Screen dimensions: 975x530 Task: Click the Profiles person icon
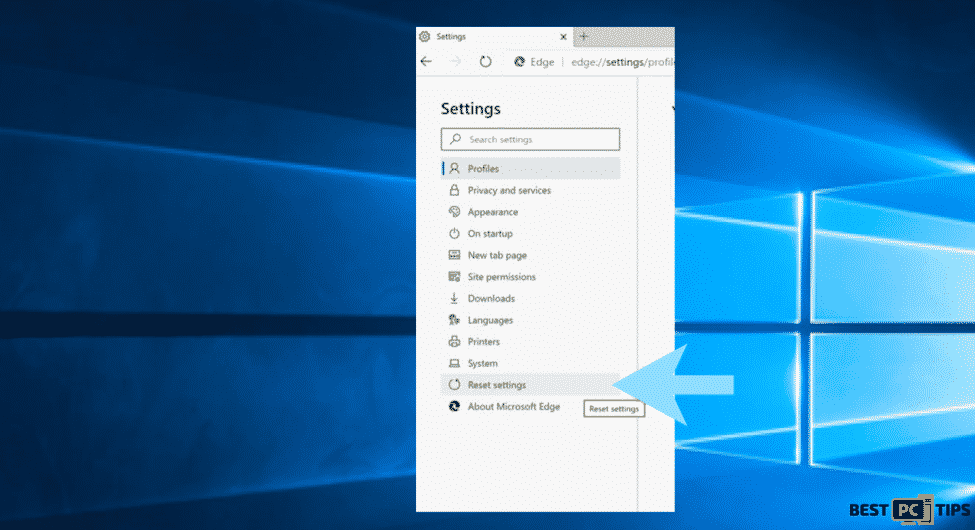455,169
